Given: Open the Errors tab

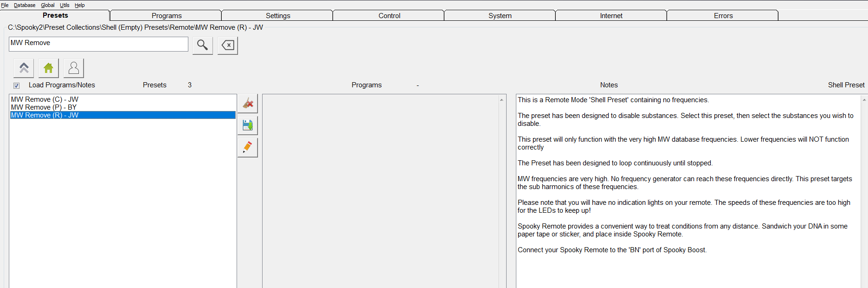Looking at the screenshot, I should (723, 16).
